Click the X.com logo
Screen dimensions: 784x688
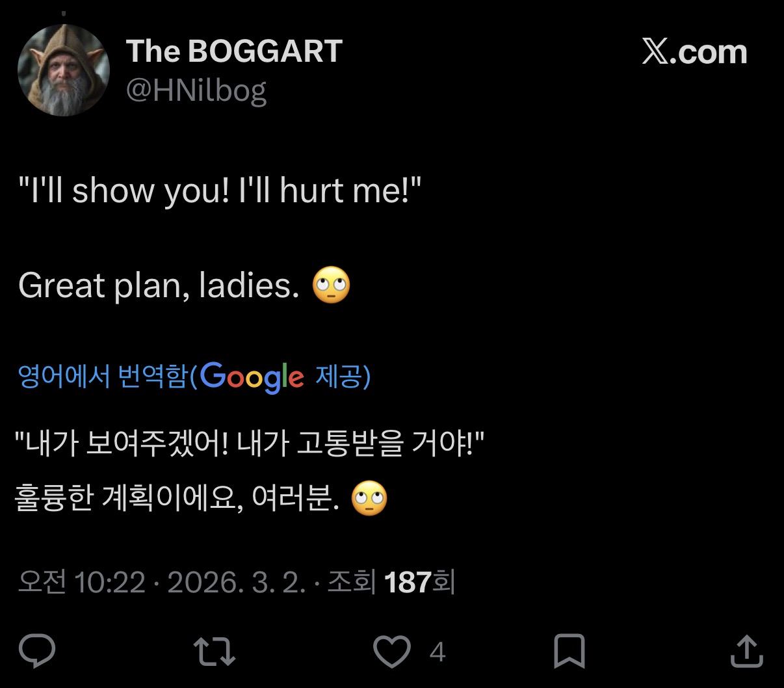click(694, 52)
